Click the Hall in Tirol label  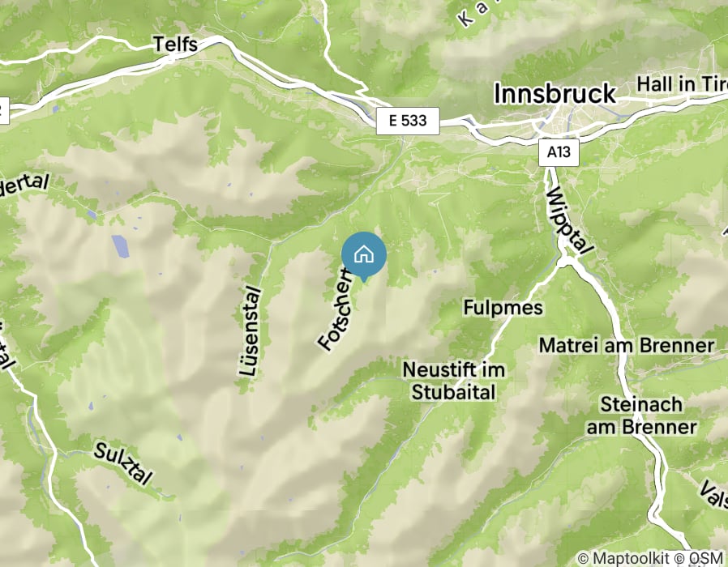tap(682, 84)
